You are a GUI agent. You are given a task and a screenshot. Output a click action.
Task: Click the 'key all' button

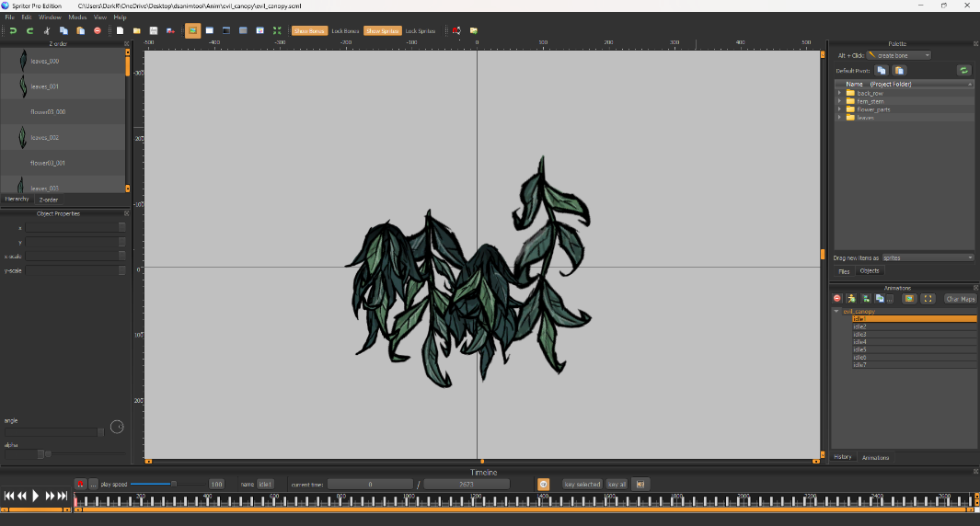pos(617,484)
